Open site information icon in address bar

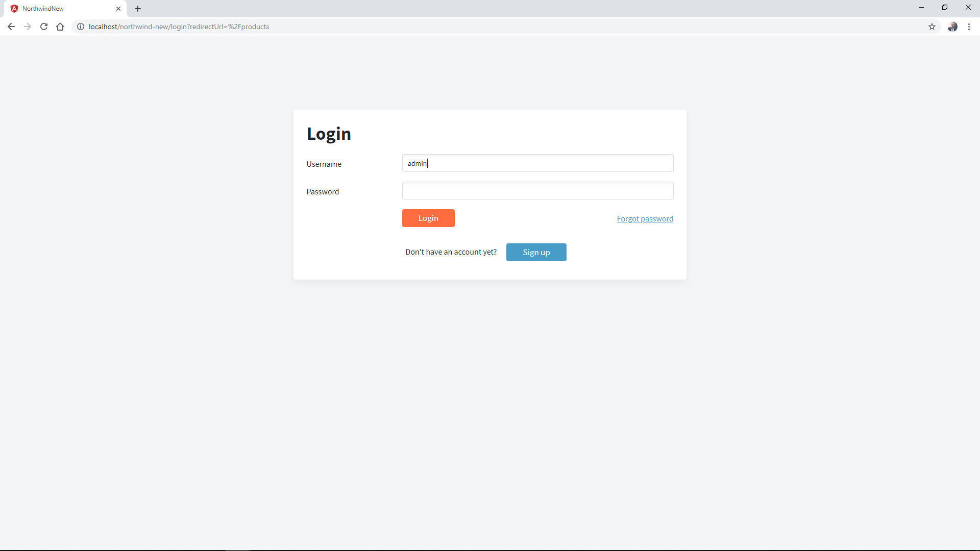pos(81,27)
